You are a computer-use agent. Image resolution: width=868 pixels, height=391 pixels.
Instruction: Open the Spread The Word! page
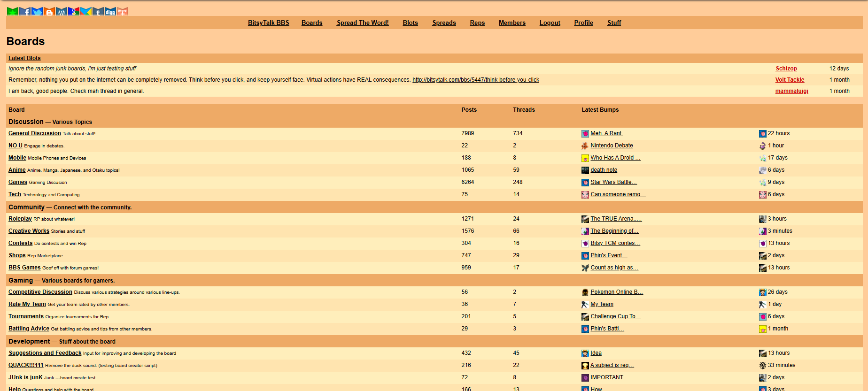362,23
